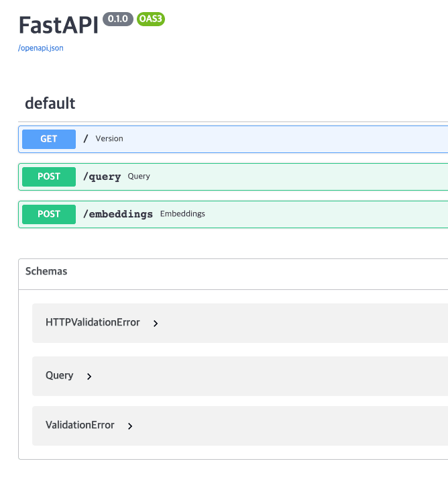Click the ValidationError schema name
Image resolution: width=448 pixels, height=494 pixels.
tap(80, 425)
